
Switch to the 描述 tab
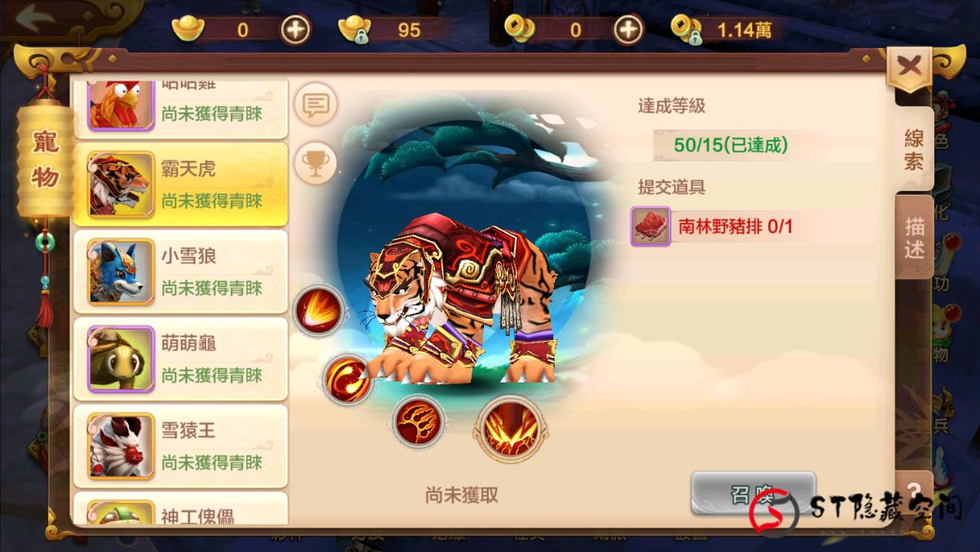(914, 238)
